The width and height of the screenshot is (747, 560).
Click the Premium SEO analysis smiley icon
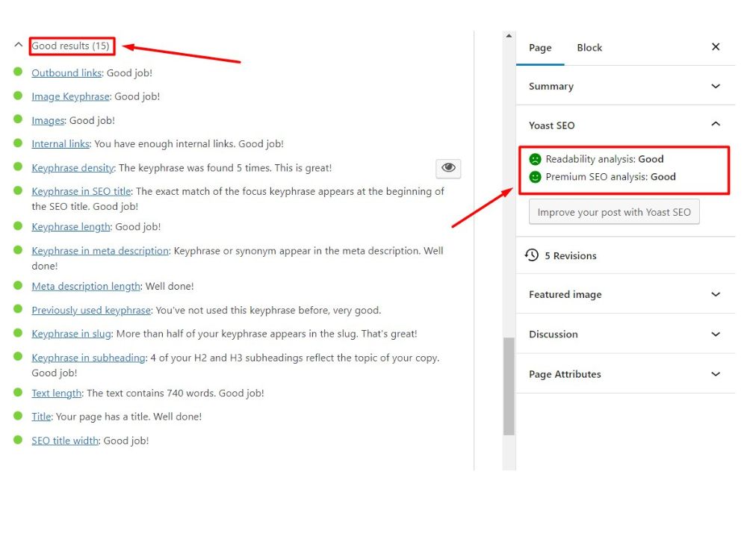535,177
